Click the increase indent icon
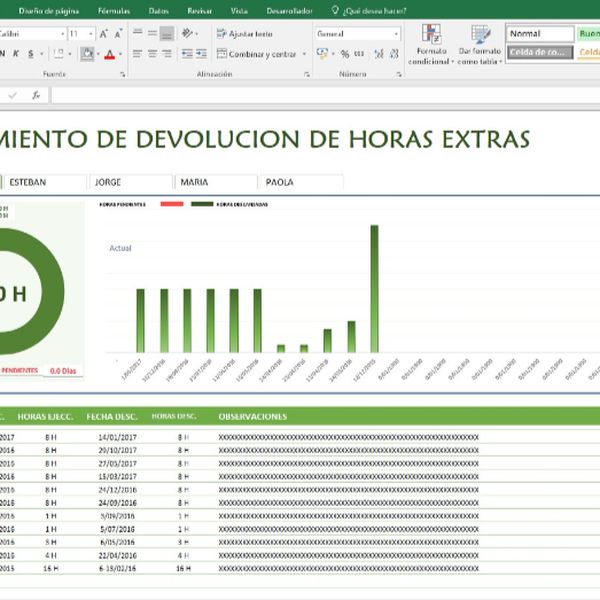 click(201, 54)
